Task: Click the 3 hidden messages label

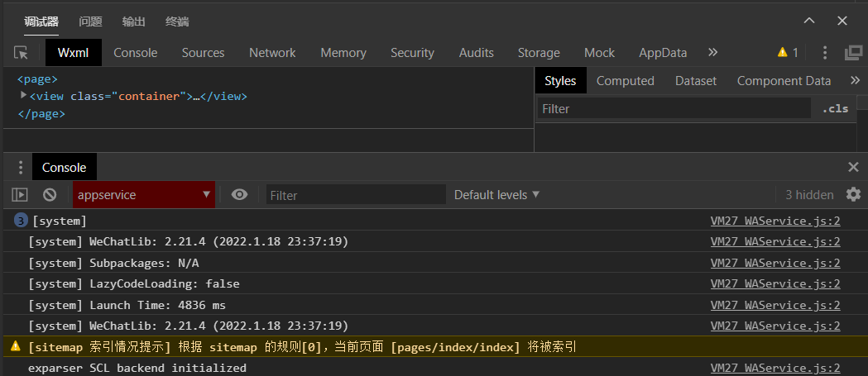Action: 809,195
